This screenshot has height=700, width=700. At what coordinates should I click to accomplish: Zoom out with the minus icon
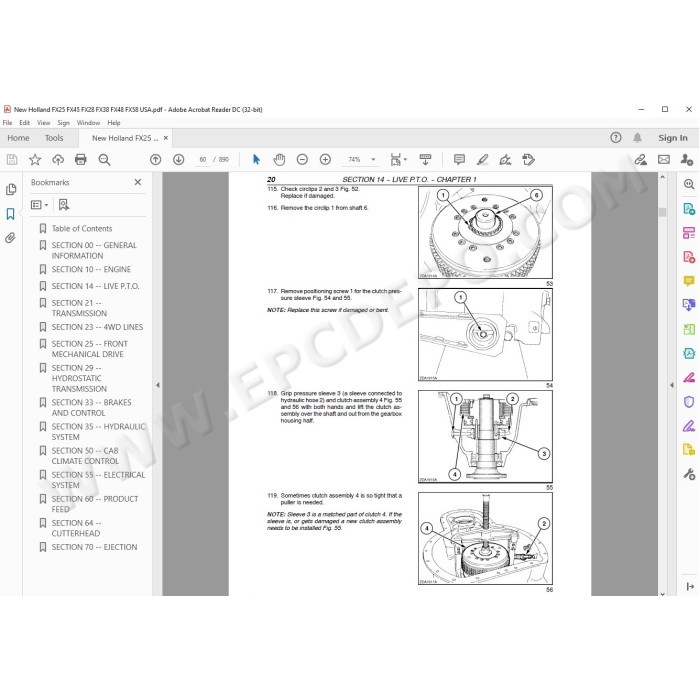coord(302,159)
